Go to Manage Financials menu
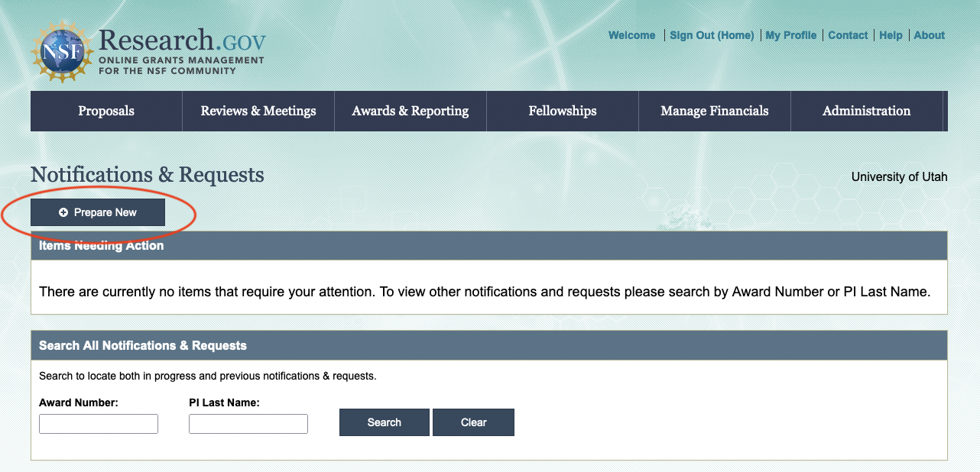Viewport: 980px width, 472px height. [715, 111]
